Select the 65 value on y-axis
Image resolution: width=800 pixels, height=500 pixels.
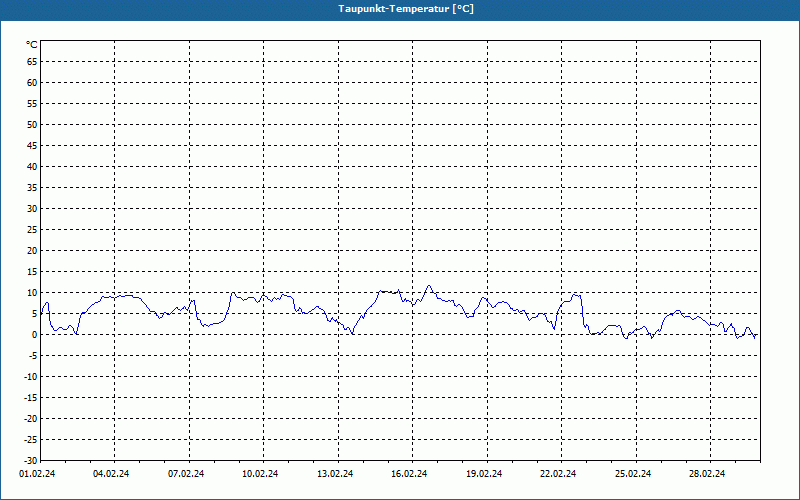pyautogui.click(x=32, y=62)
